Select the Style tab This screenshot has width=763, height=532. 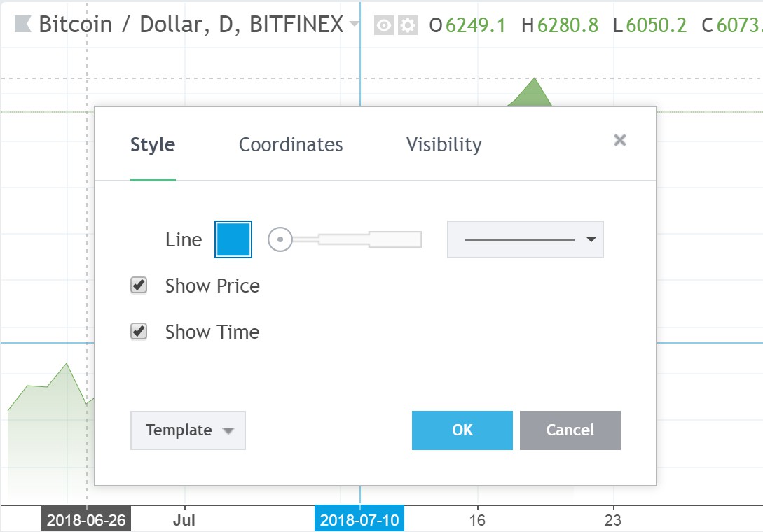click(153, 144)
